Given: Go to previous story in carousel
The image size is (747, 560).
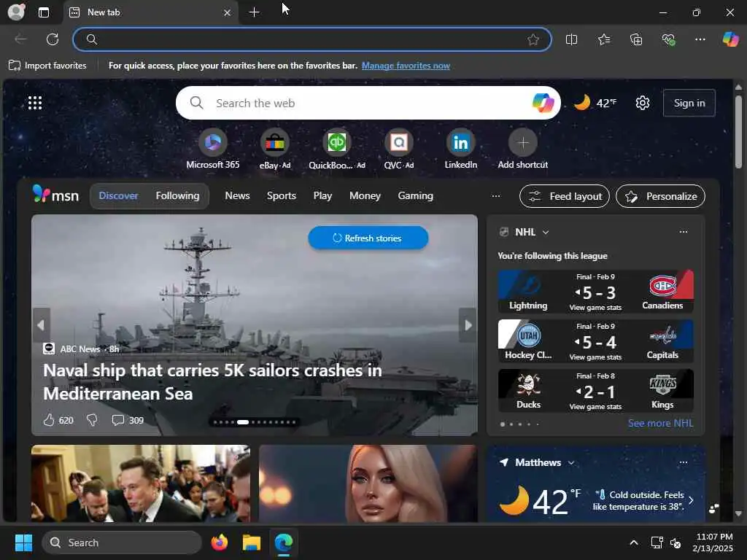Looking at the screenshot, I should pyautogui.click(x=42, y=324).
